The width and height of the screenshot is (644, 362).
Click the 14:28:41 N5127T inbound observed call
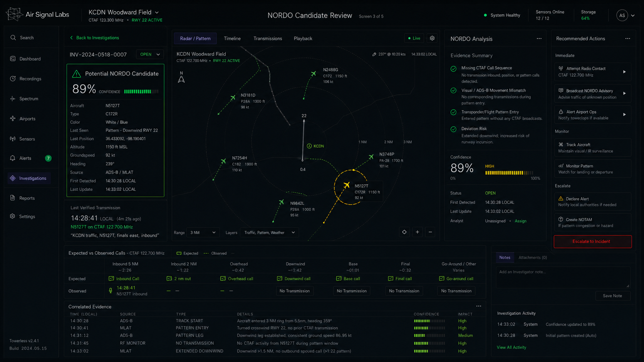tap(127, 291)
